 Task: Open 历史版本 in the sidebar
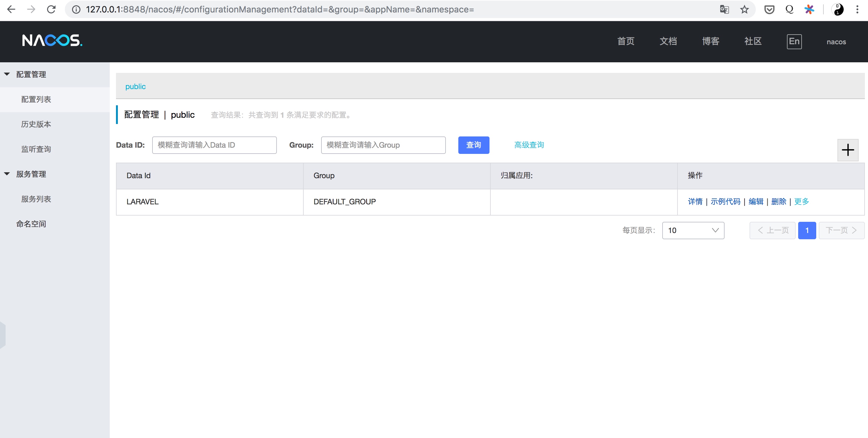pos(36,124)
